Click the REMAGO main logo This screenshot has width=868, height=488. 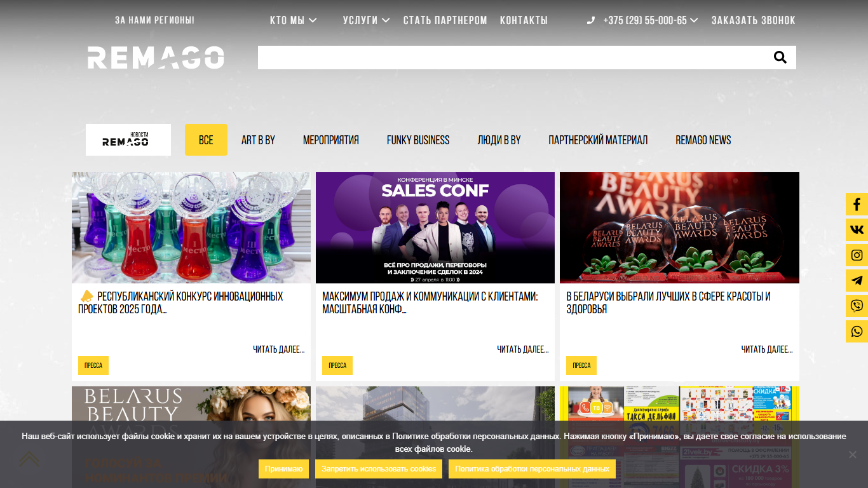[x=156, y=57]
